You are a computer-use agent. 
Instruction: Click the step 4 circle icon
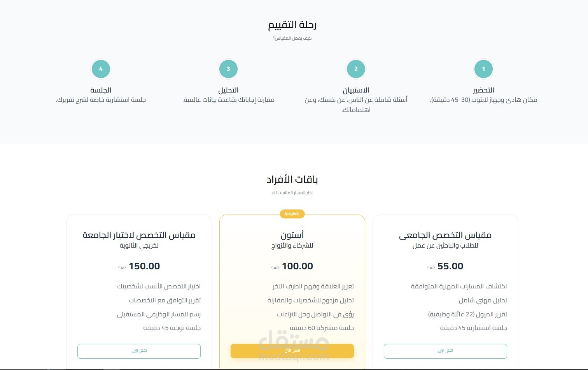[x=101, y=69]
